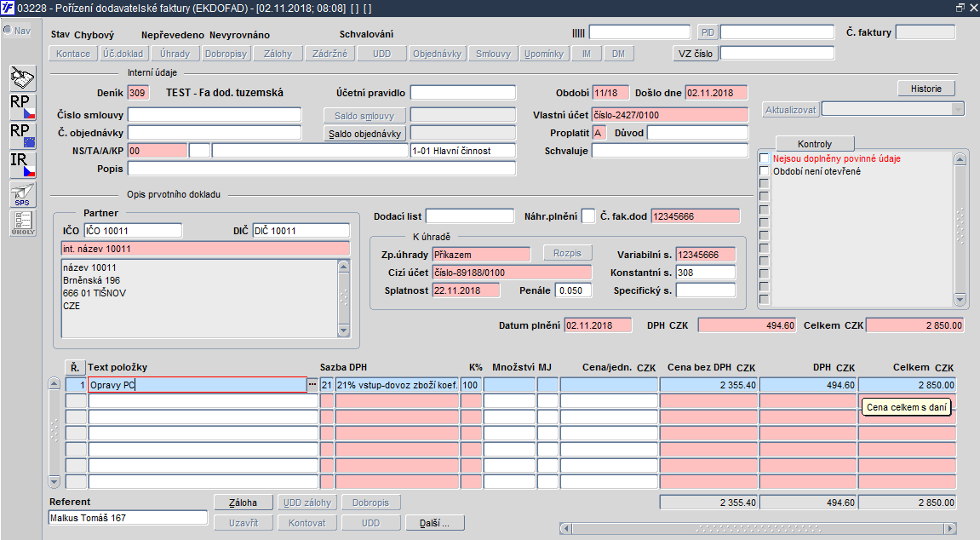980x540 pixels.
Task: Toggle the Nav radio button
Action: 8,30
